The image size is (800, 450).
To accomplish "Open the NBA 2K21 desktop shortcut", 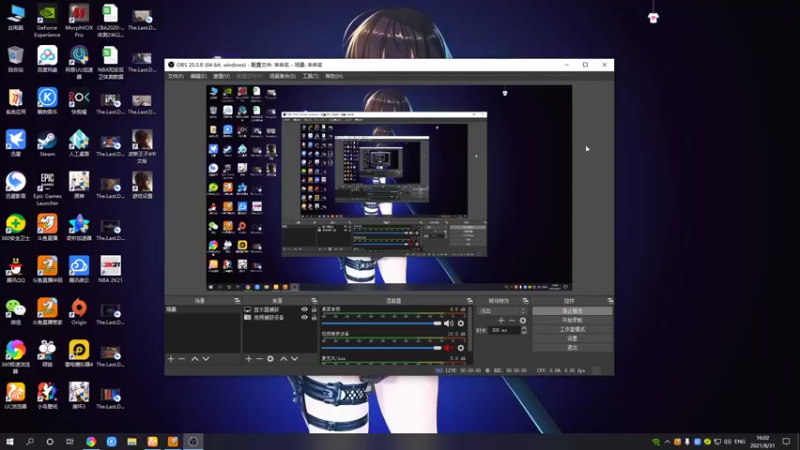I will click(110, 269).
